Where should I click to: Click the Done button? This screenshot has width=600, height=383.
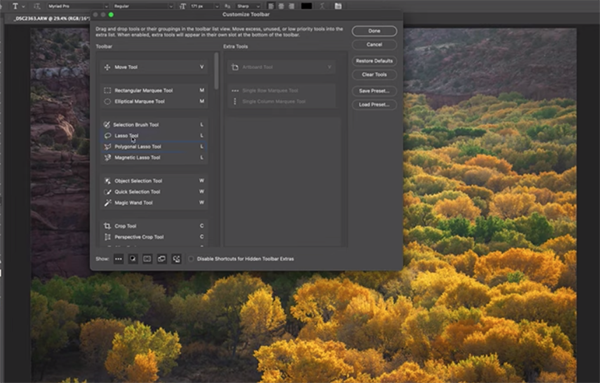374,31
